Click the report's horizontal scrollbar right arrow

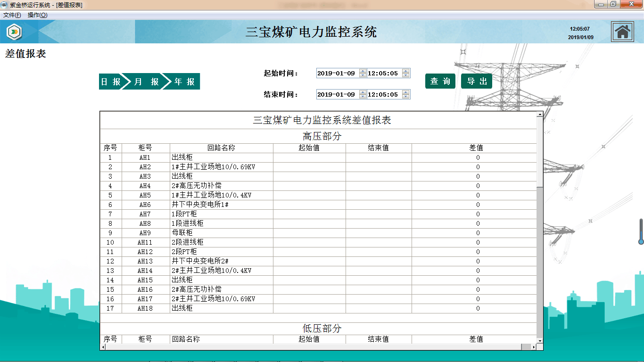pyautogui.click(x=534, y=347)
